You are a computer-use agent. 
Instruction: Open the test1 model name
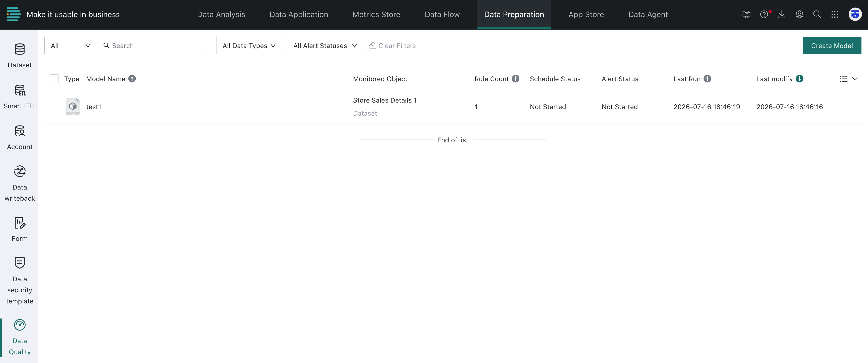[94, 107]
